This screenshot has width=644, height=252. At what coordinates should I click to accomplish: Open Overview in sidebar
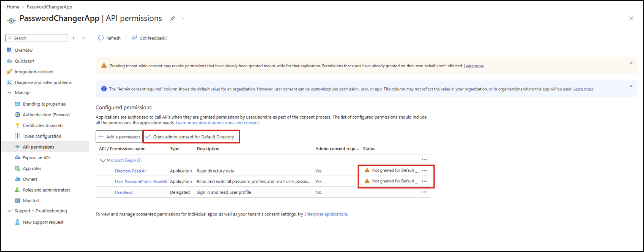click(x=24, y=50)
